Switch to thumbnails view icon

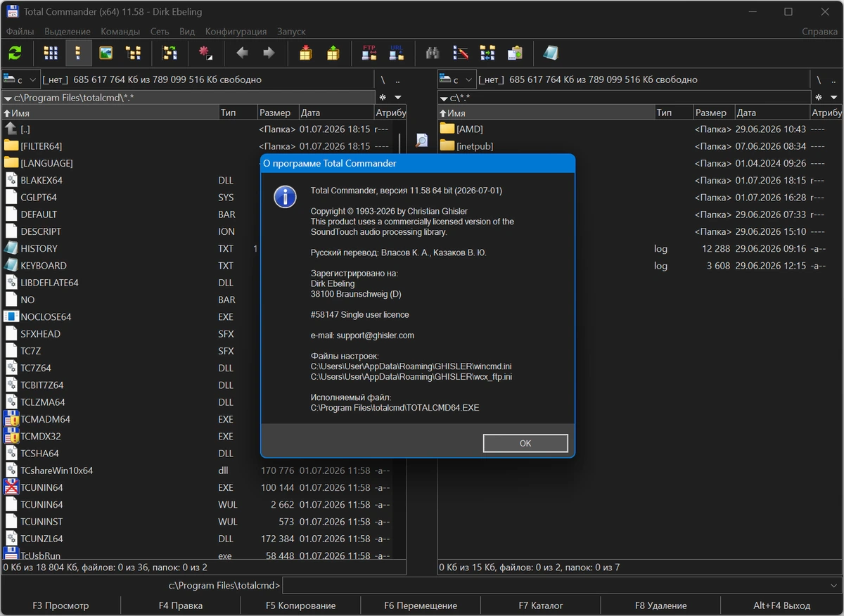(105, 53)
